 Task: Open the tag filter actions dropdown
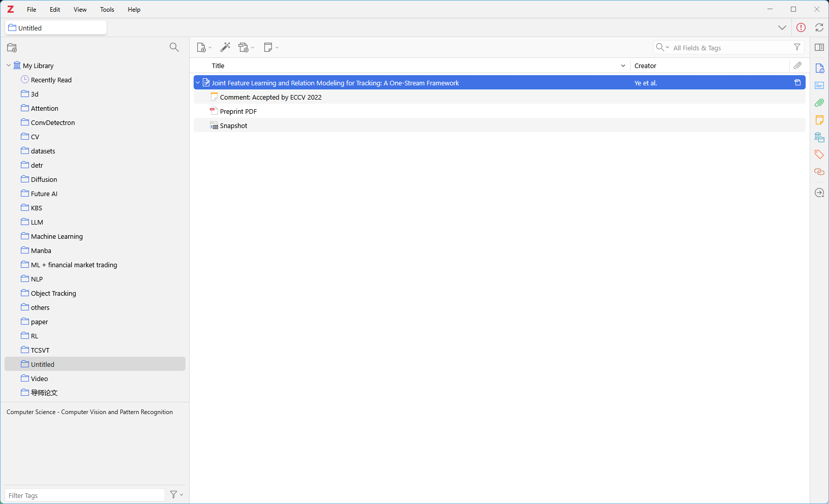tap(176, 495)
